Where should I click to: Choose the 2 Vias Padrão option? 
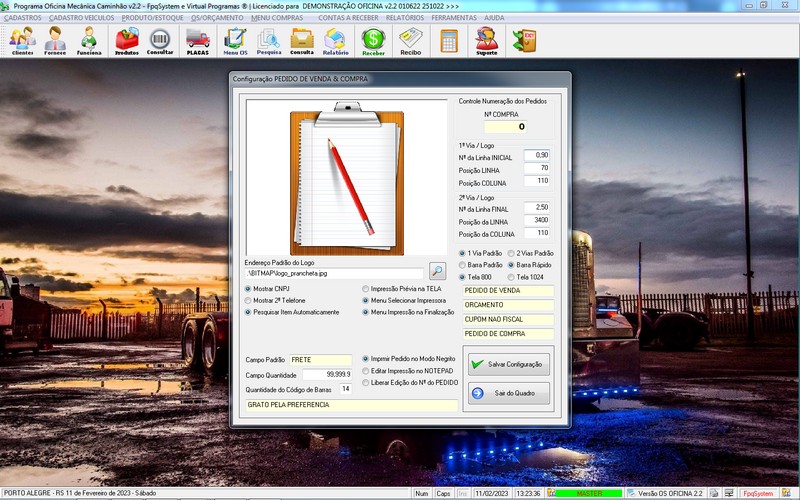click(511, 253)
